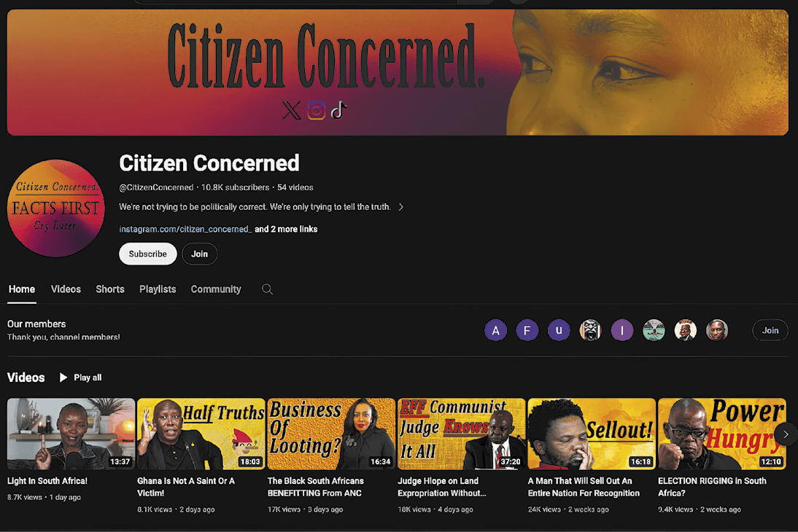The image size is (798, 532).
Task: Show next videos with carousel arrow
Action: coord(786,434)
